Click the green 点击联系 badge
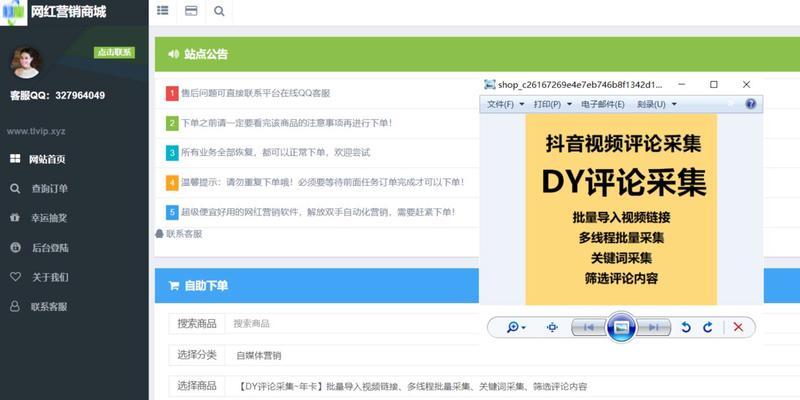Image resolution: width=800 pixels, height=400 pixels. 114,52
